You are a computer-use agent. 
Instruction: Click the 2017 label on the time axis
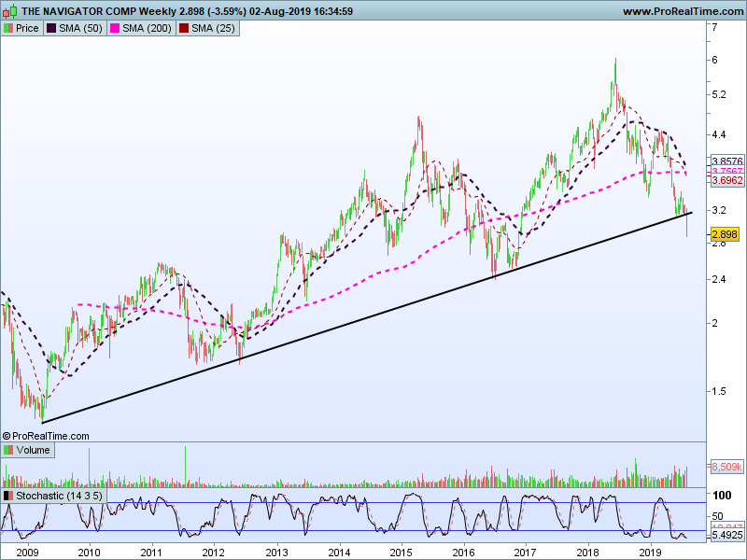coord(526,553)
